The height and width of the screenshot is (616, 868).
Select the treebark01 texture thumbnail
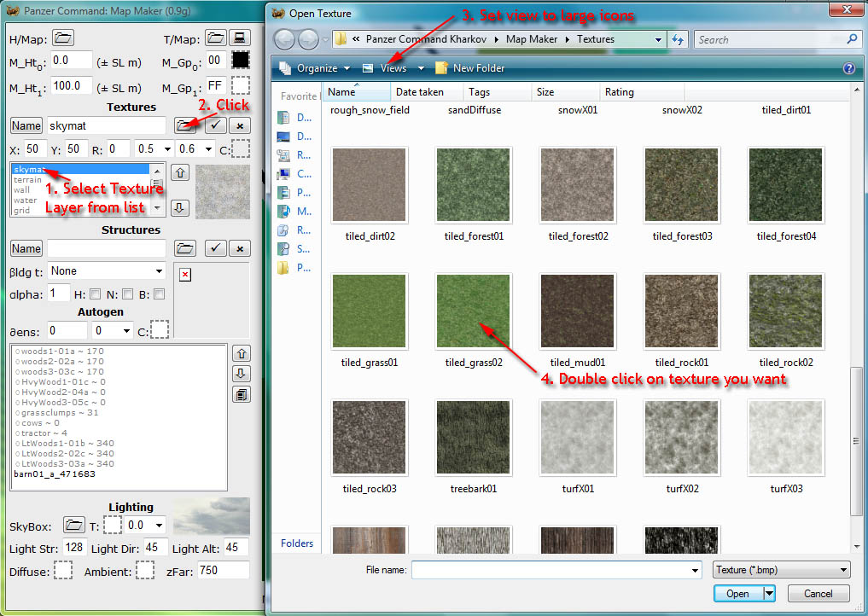(474, 437)
